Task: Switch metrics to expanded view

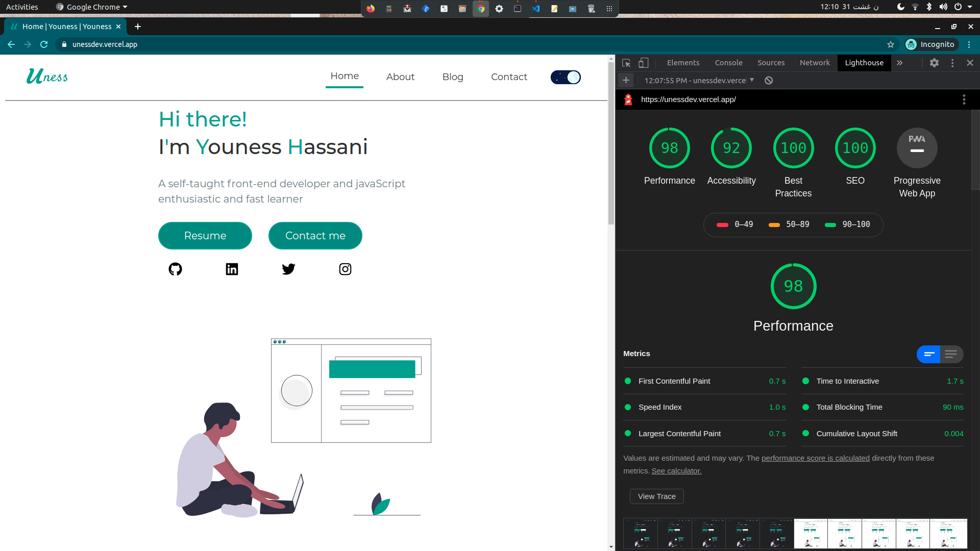Action: pos(951,354)
